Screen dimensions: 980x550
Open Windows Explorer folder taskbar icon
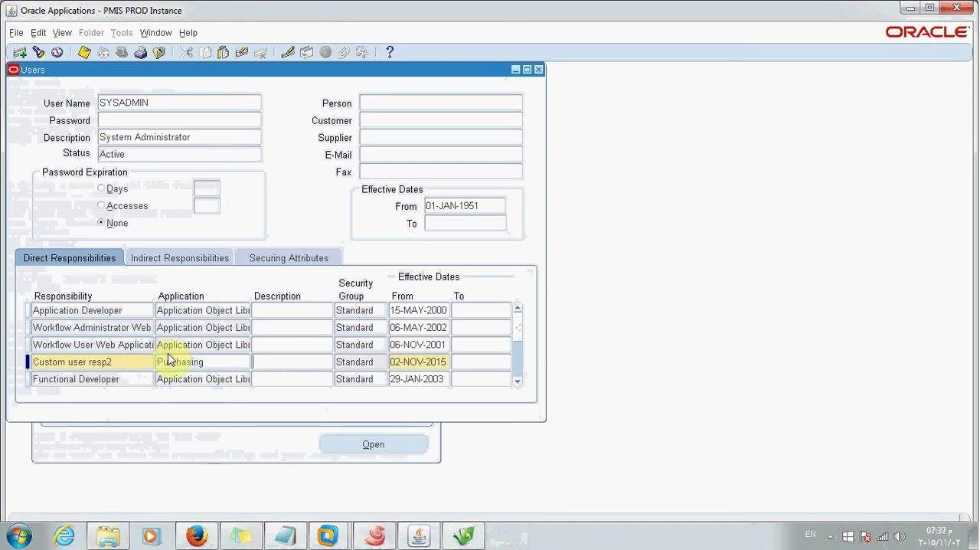pos(108,535)
